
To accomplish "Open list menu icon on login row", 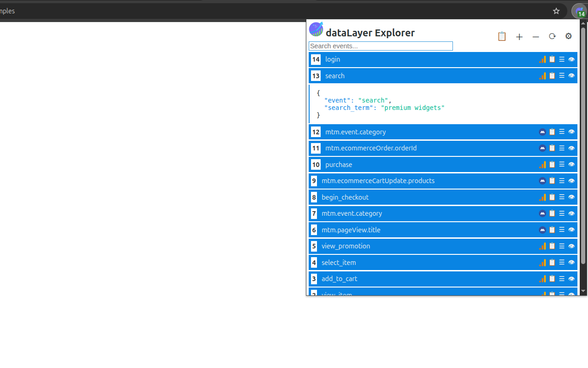I will (562, 59).
